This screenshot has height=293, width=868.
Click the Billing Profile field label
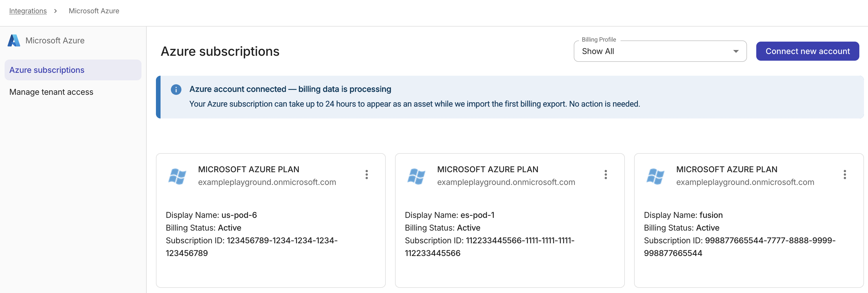click(599, 40)
